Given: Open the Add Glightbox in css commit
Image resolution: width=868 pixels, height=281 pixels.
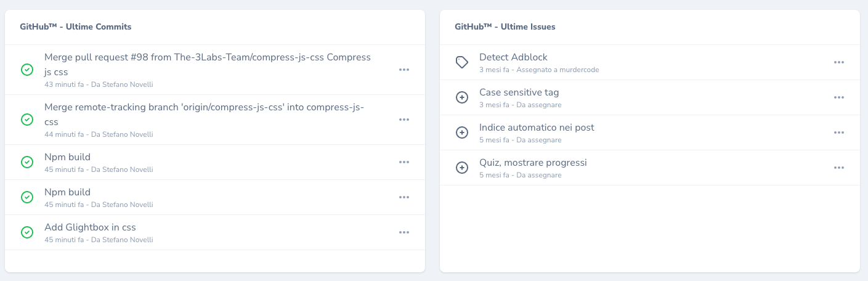Looking at the screenshot, I should [x=90, y=227].
